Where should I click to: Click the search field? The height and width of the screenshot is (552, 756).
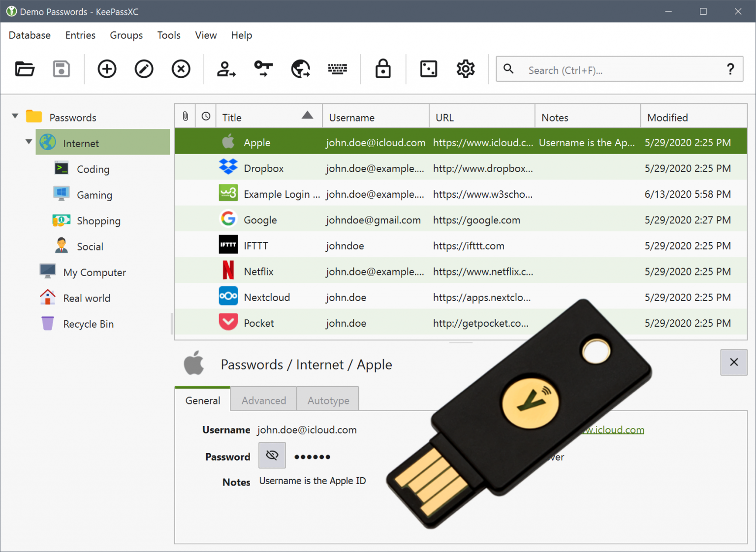pyautogui.click(x=591, y=70)
